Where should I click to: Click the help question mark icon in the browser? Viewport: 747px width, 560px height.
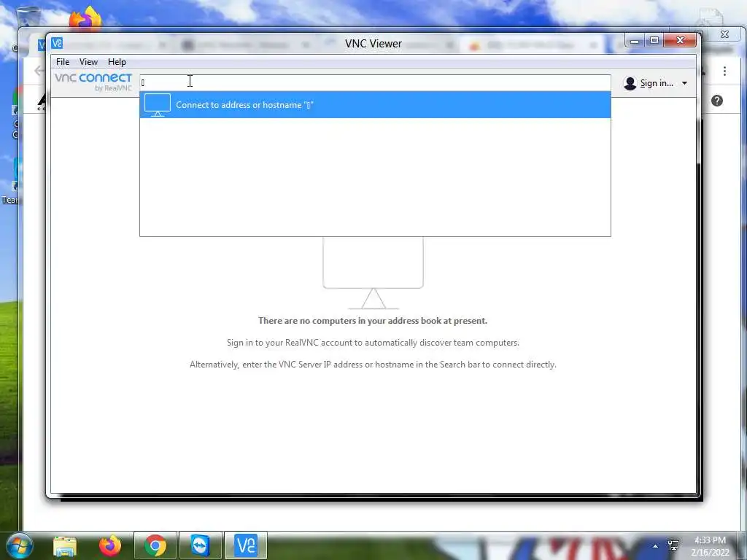point(717,101)
